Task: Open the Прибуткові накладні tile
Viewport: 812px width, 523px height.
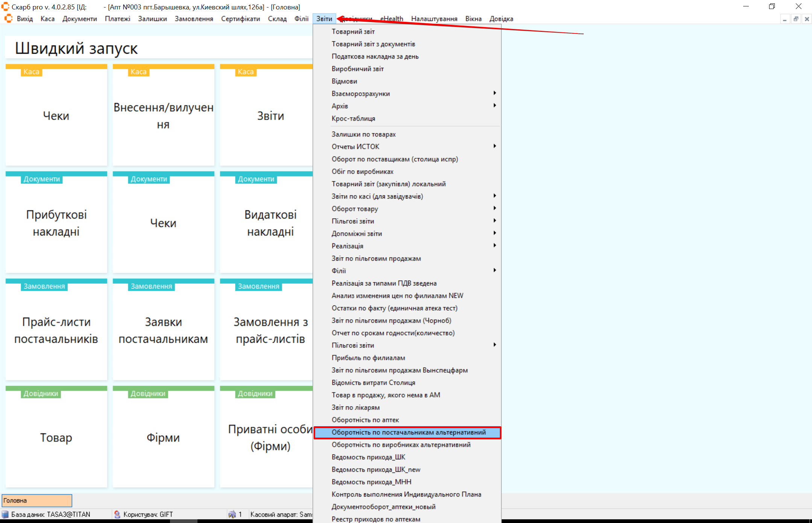Action: click(56, 223)
